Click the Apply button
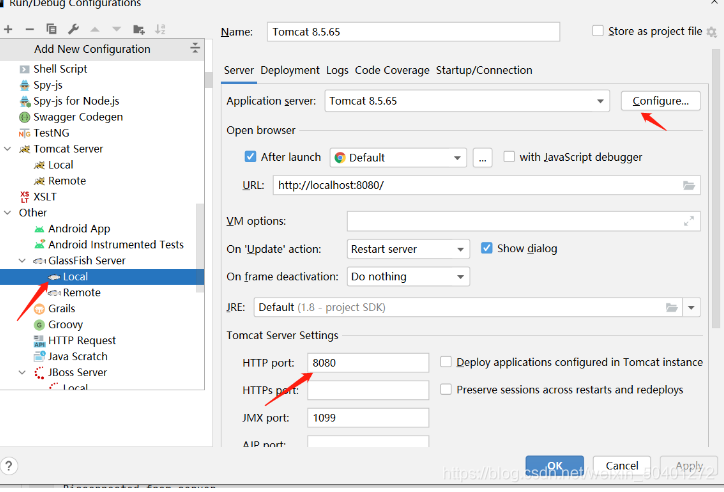 (x=689, y=466)
